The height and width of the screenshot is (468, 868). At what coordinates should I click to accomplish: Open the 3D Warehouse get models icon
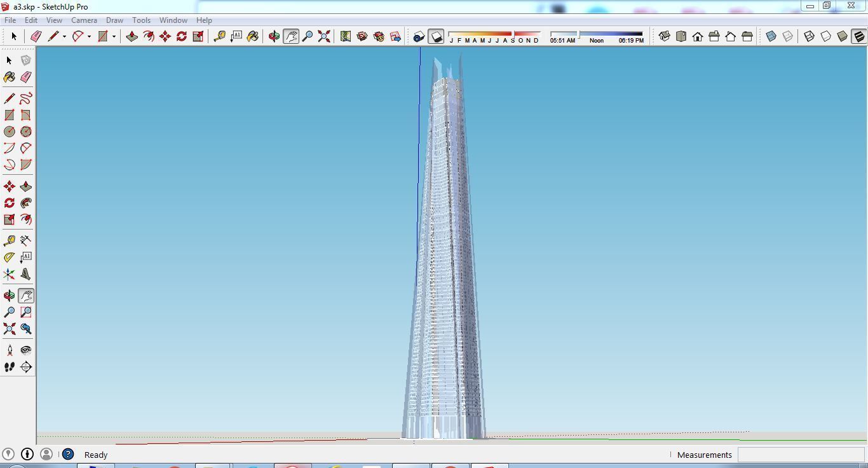(x=362, y=37)
